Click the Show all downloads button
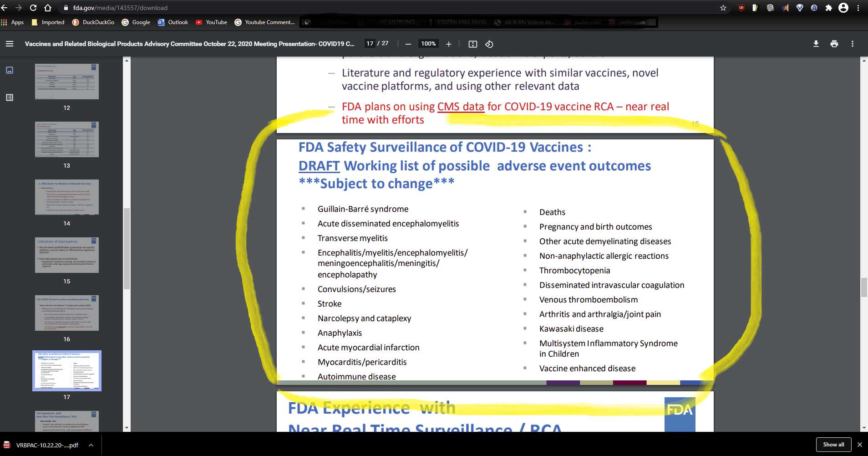868x456 pixels. (833, 445)
